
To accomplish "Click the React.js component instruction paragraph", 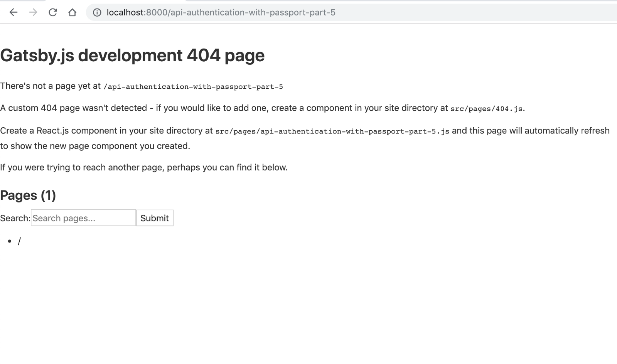I will coord(270,138).
